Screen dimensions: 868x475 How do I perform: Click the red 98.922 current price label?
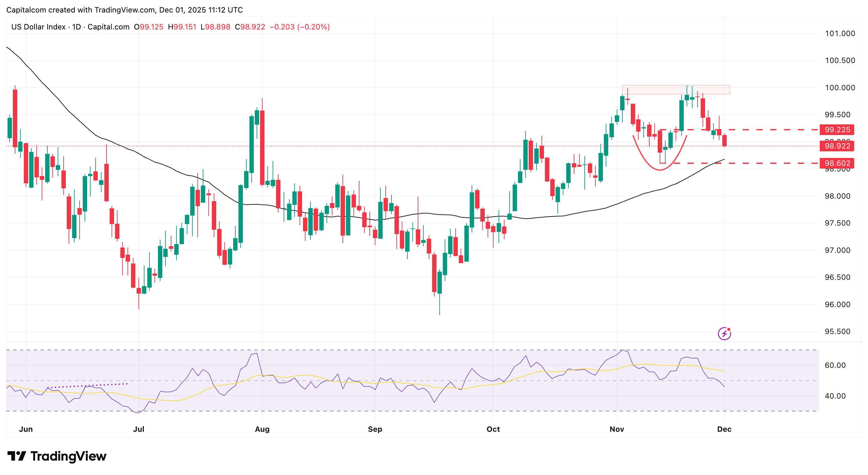837,146
